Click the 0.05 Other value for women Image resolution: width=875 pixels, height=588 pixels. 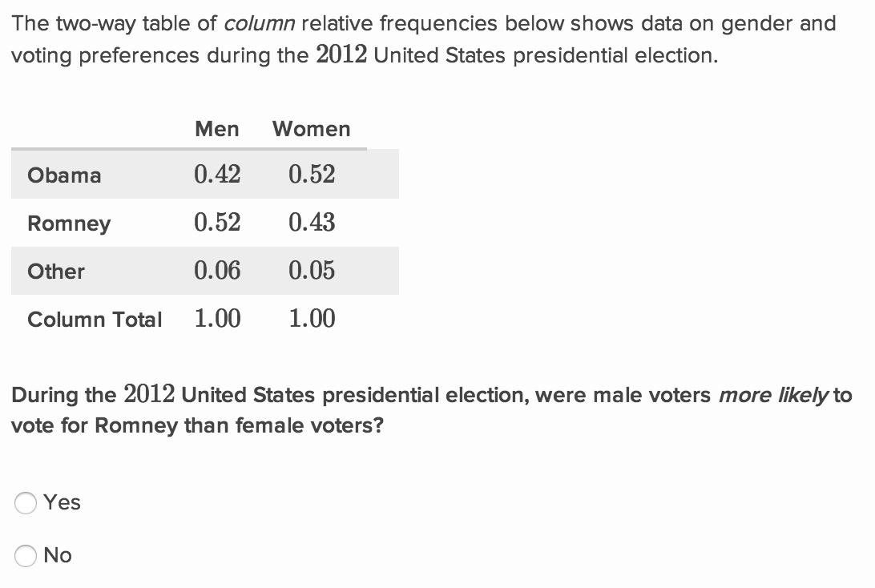[x=312, y=271]
